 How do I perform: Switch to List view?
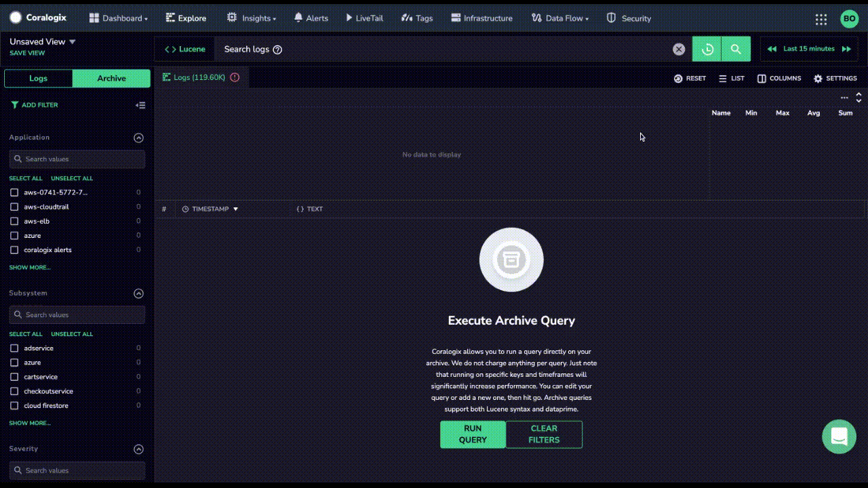732,79
